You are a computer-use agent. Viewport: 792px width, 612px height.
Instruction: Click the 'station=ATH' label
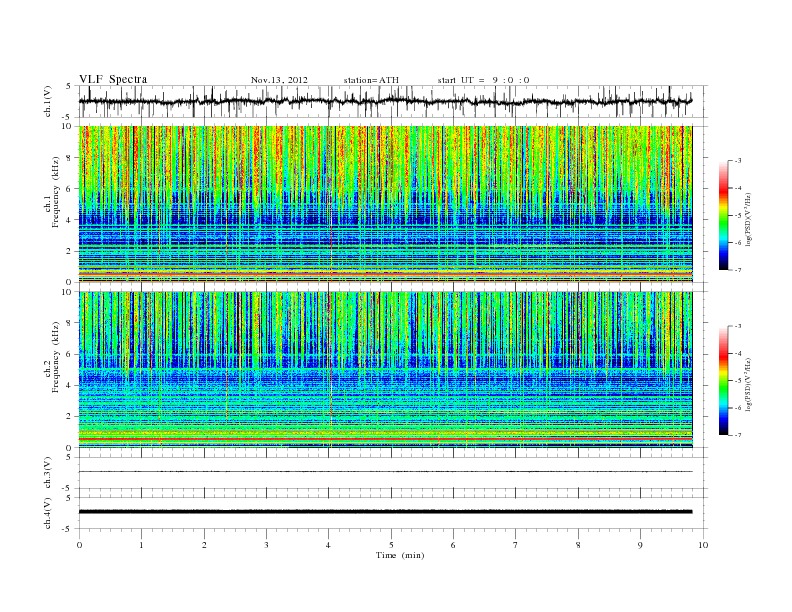371,80
